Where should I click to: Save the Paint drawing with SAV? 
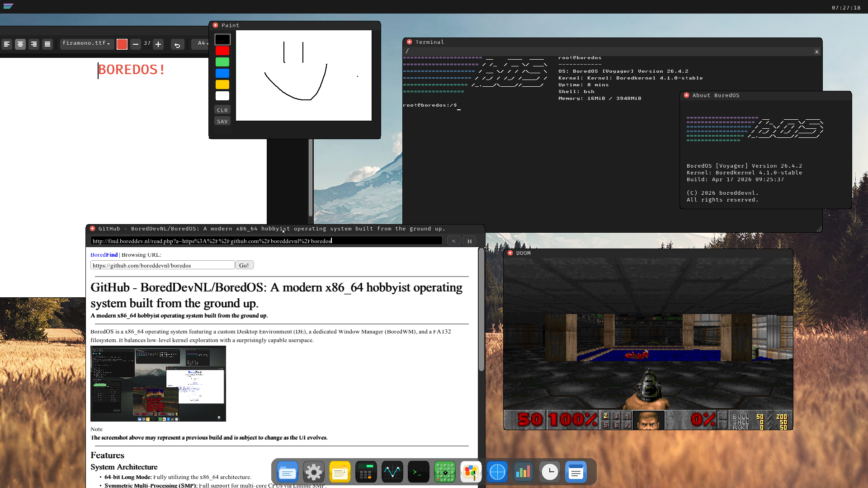pos(222,122)
